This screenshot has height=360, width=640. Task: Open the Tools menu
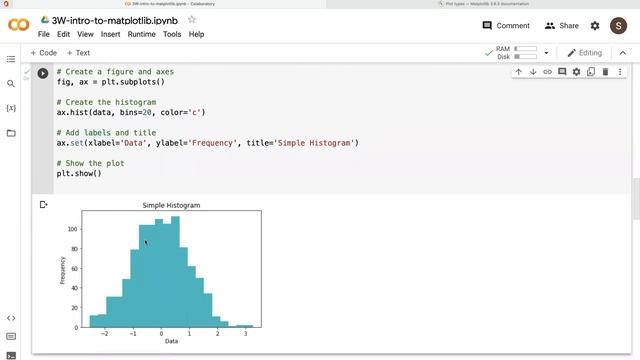click(172, 34)
